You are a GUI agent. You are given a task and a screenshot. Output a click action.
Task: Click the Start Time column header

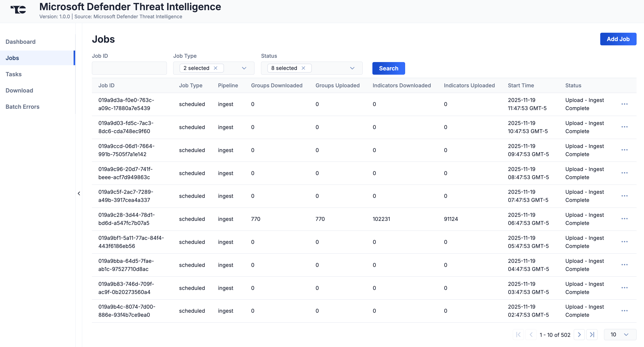tap(521, 85)
